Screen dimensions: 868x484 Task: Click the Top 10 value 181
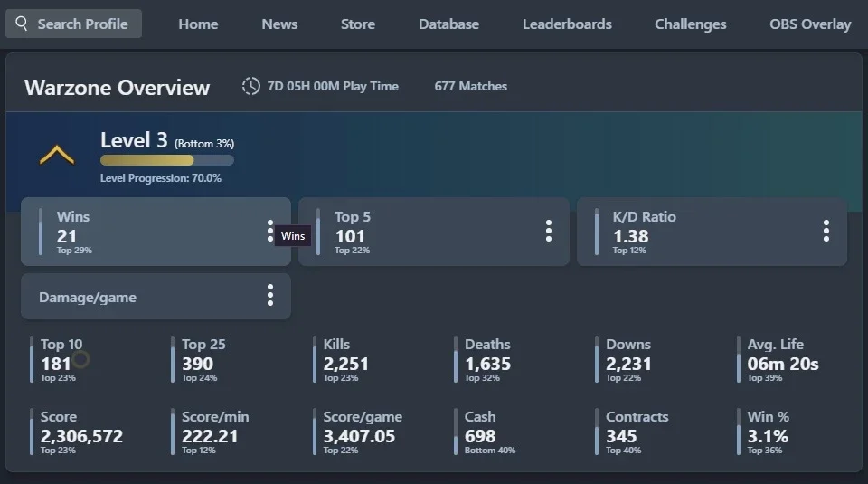point(55,364)
